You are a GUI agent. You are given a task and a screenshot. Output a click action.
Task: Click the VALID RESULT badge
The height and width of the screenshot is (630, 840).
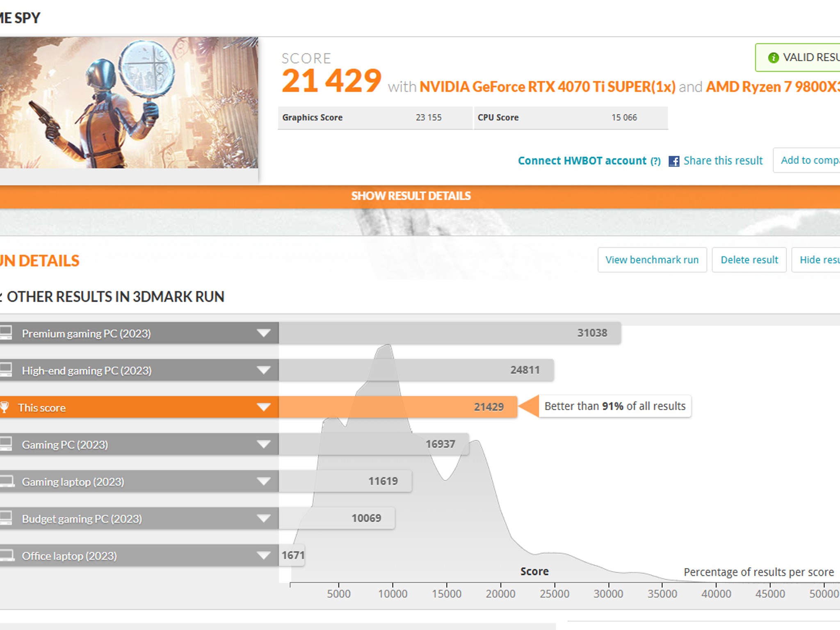[x=798, y=57]
